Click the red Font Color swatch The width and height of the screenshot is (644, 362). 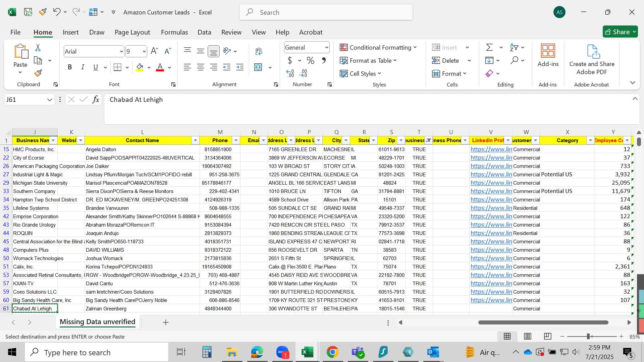(x=160, y=67)
